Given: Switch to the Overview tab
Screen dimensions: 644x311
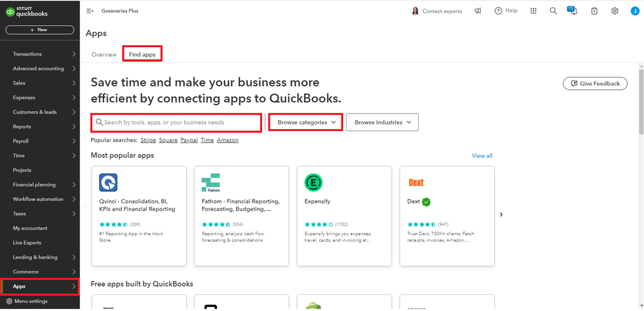Looking at the screenshot, I should [x=104, y=55].
